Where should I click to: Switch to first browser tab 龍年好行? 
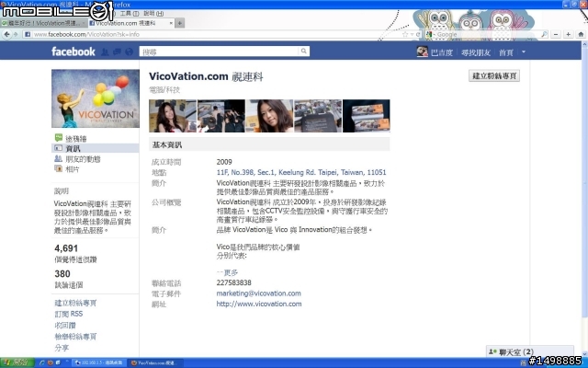click(43, 23)
